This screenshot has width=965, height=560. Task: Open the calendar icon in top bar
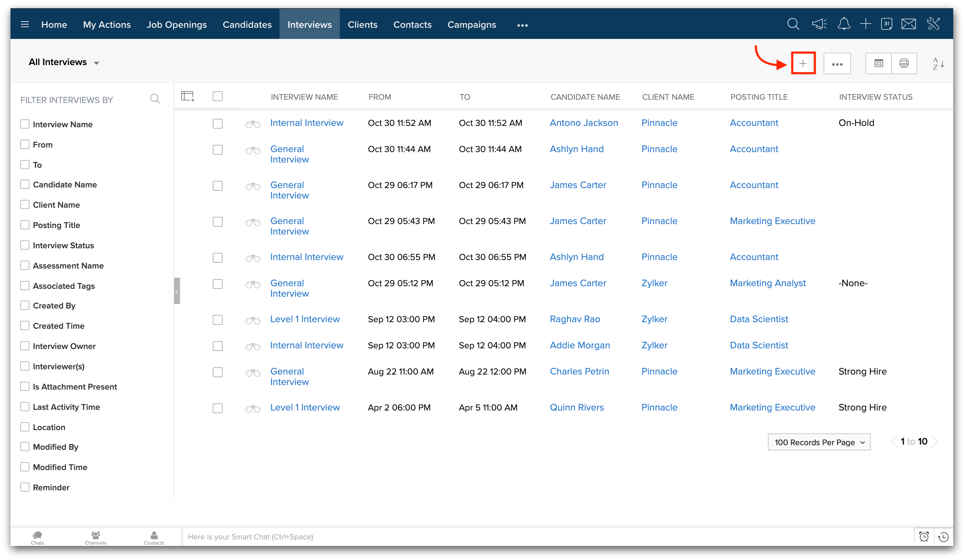[886, 24]
